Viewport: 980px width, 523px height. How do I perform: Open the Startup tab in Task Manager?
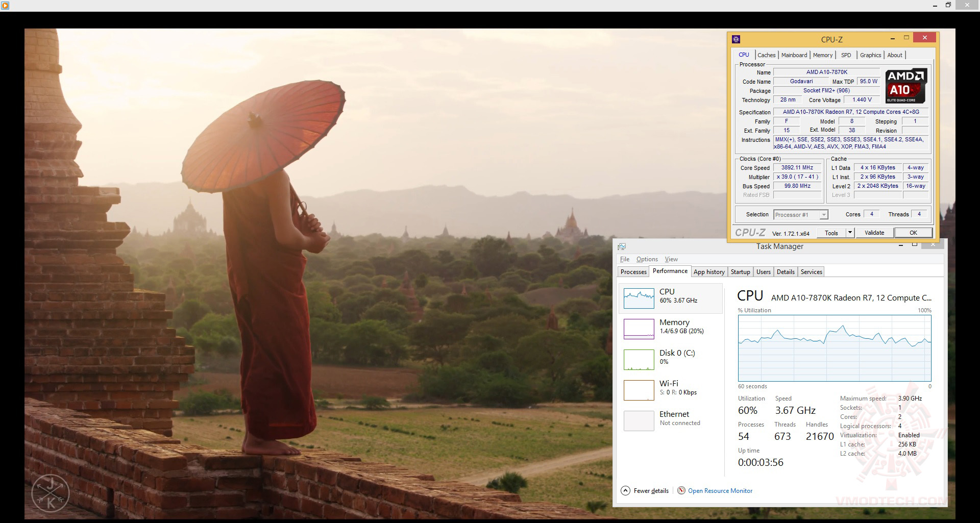click(x=740, y=272)
